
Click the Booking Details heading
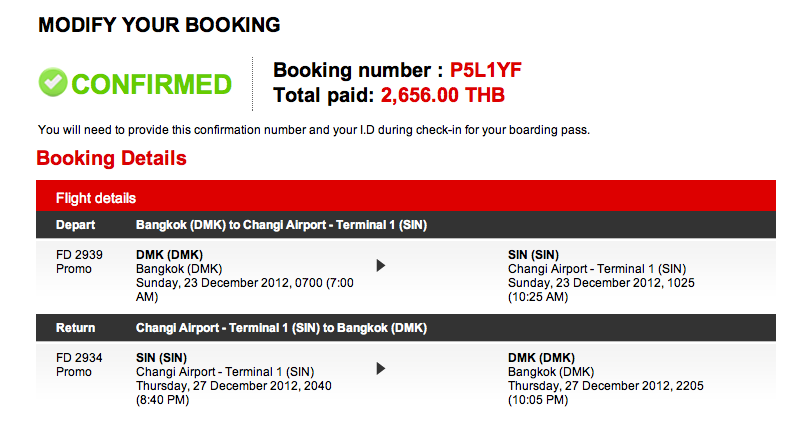coord(111,159)
